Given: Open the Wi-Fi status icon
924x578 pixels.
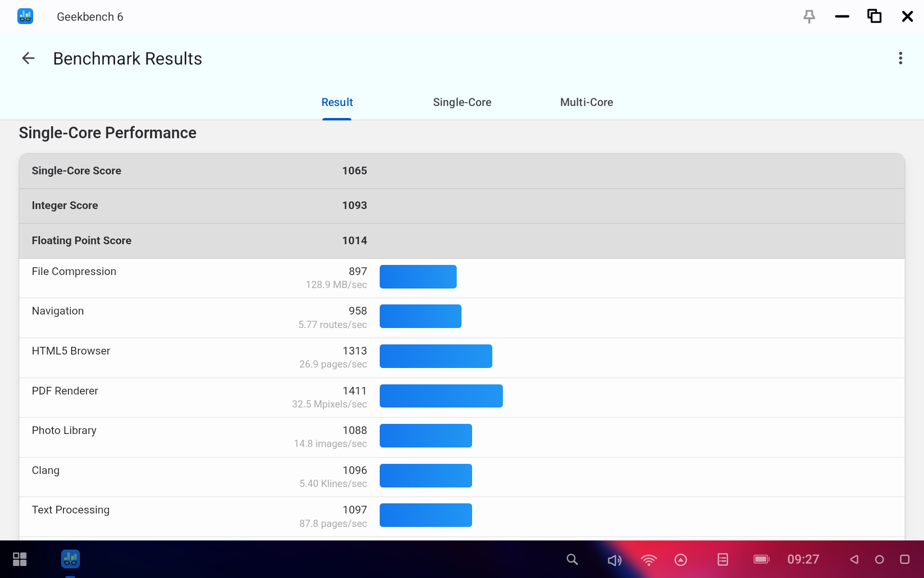Looking at the screenshot, I should point(648,560).
